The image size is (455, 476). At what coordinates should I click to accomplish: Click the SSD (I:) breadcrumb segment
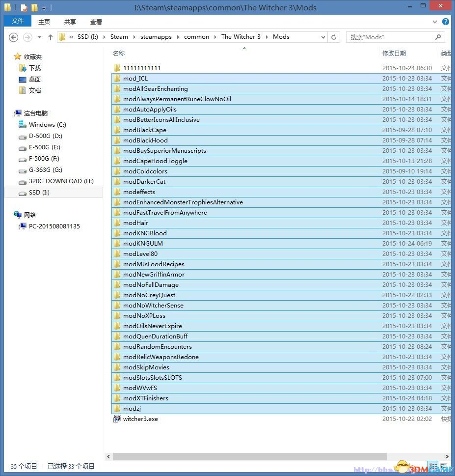(x=88, y=37)
